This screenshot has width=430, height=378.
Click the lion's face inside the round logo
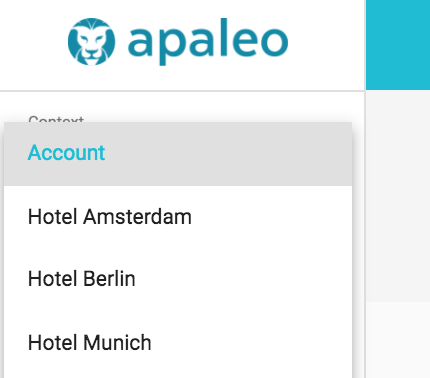(x=91, y=43)
